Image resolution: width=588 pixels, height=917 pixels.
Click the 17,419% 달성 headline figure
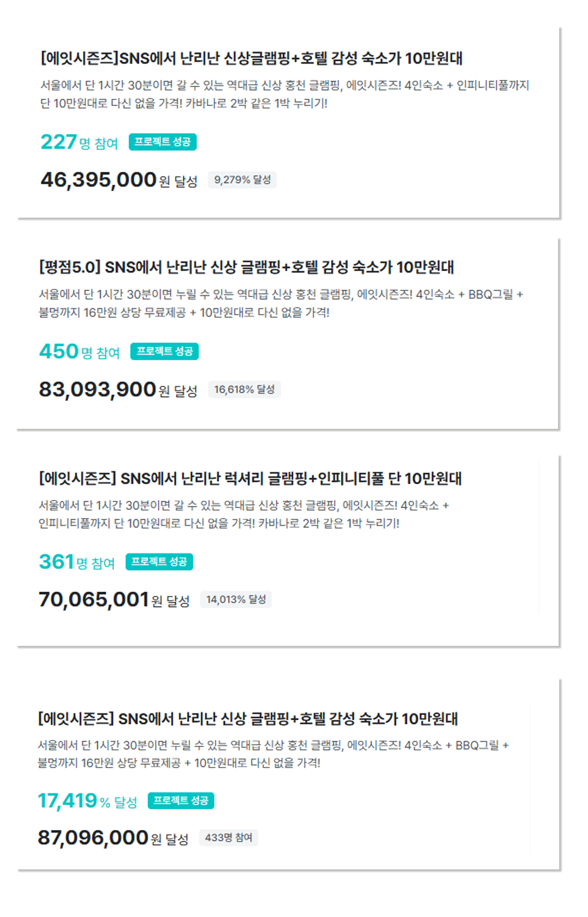87,801
